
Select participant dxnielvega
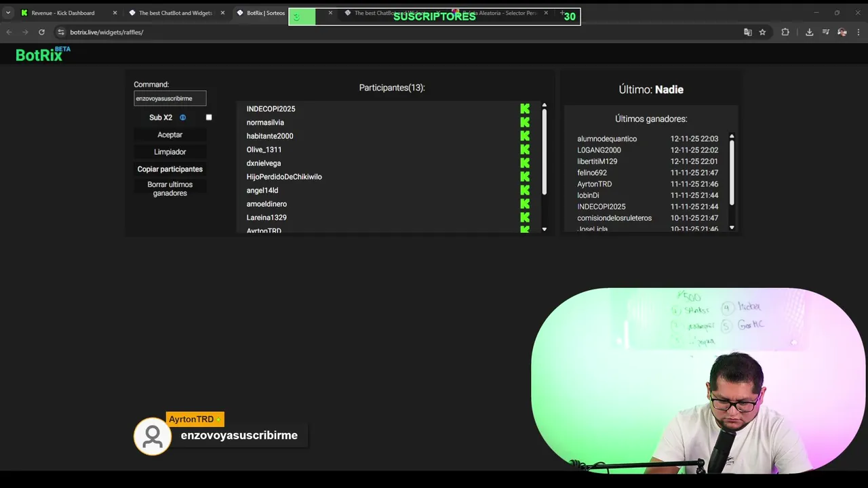264,163
